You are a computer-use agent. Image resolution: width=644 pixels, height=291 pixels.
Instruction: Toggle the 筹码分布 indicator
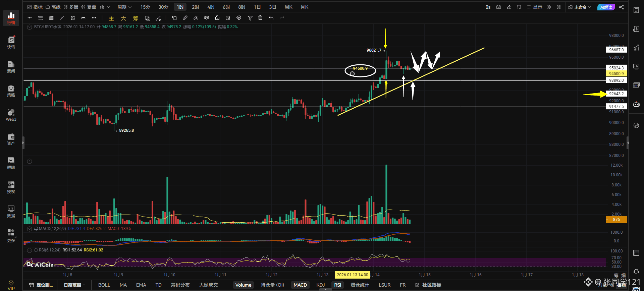pos(180,285)
